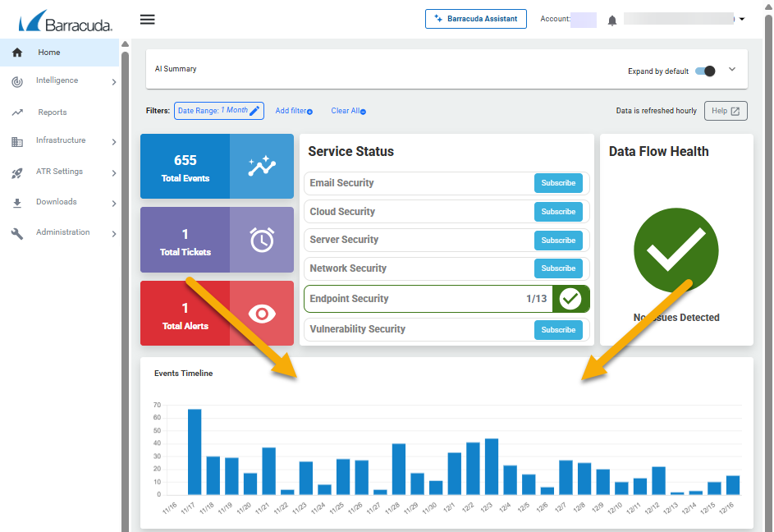Open Reports in the sidebar
The image size is (774, 532).
tap(53, 112)
